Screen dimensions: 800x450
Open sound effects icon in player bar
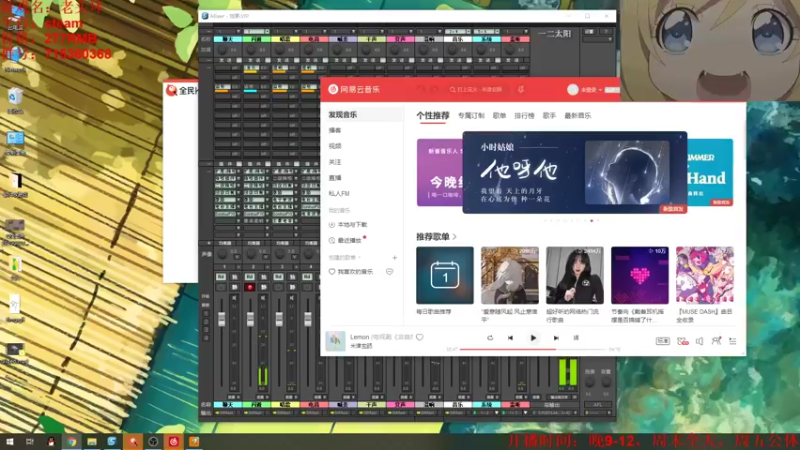[x=682, y=341]
